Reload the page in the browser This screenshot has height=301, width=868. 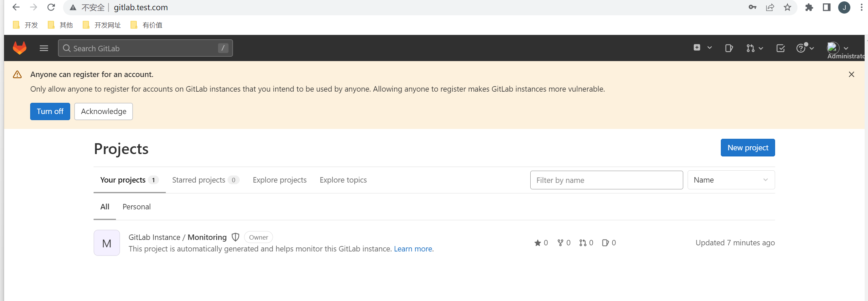[51, 7]
